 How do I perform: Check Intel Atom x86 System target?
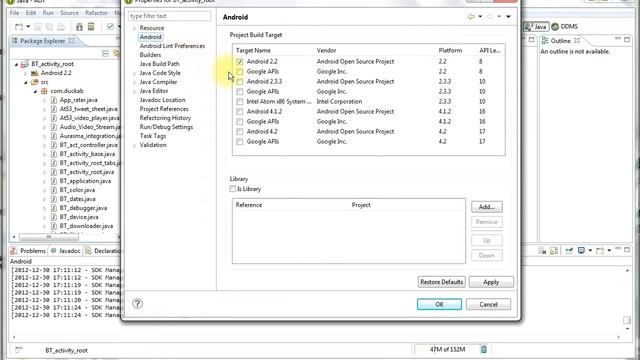[x=240, y=102]
